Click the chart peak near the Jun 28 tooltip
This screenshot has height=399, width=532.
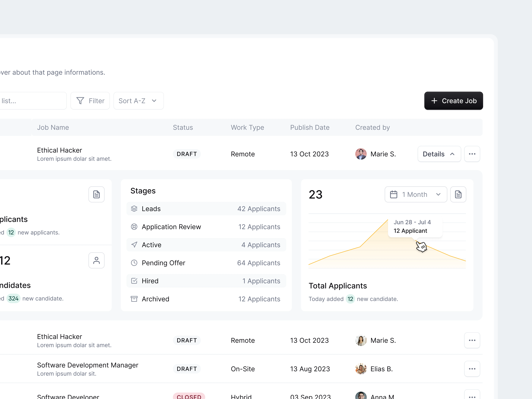coord(387,220)
